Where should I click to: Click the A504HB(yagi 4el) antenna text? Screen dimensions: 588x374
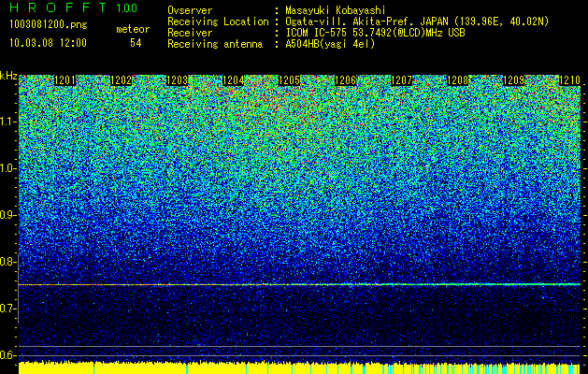[330, 44]
